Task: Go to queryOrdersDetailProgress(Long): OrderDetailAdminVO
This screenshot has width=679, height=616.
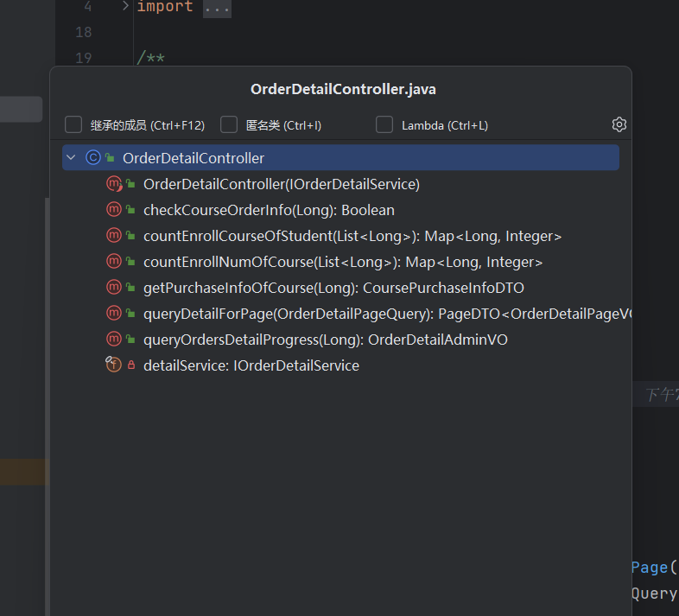Action: click(326, 340)
